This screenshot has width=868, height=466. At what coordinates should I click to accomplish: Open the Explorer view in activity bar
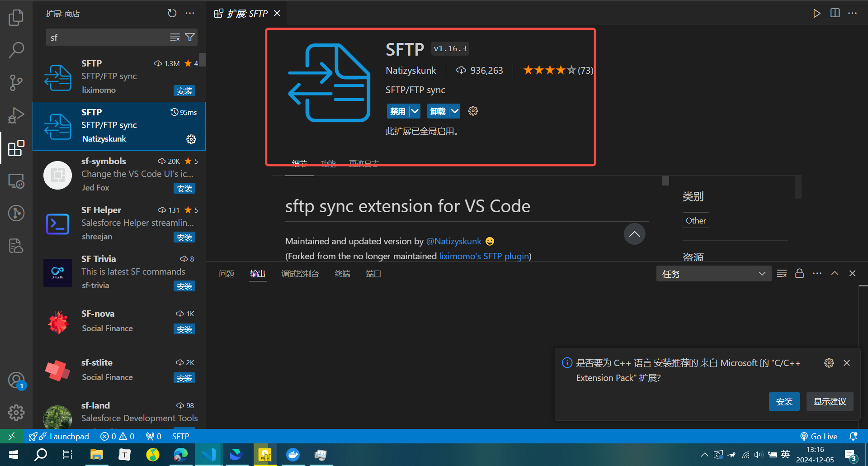click(x=16, y=18)
